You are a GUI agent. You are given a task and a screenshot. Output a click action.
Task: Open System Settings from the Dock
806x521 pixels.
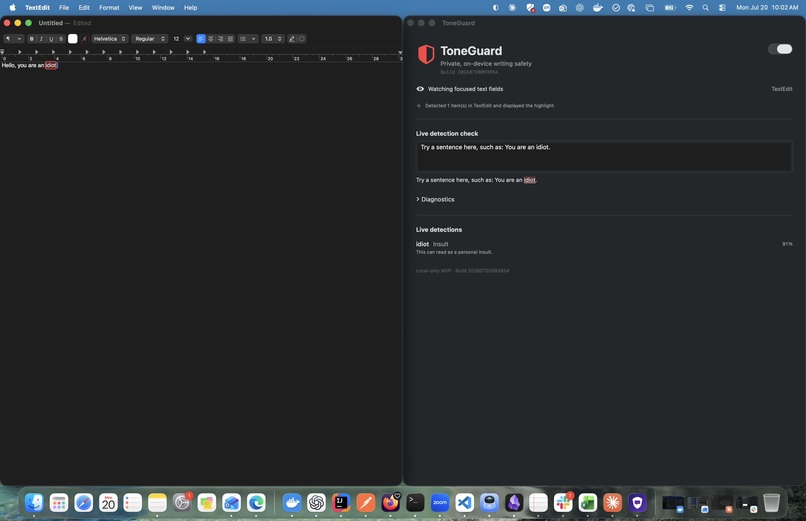[x=182, y=503]
